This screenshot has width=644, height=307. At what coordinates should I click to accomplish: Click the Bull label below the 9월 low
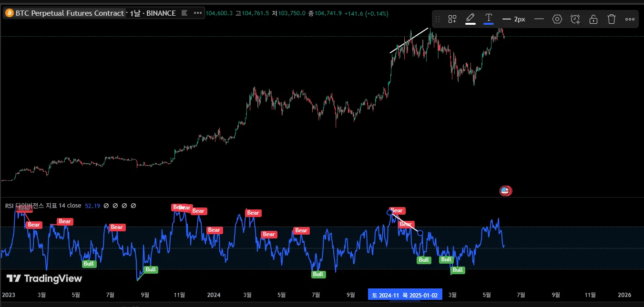click(151, 269)
